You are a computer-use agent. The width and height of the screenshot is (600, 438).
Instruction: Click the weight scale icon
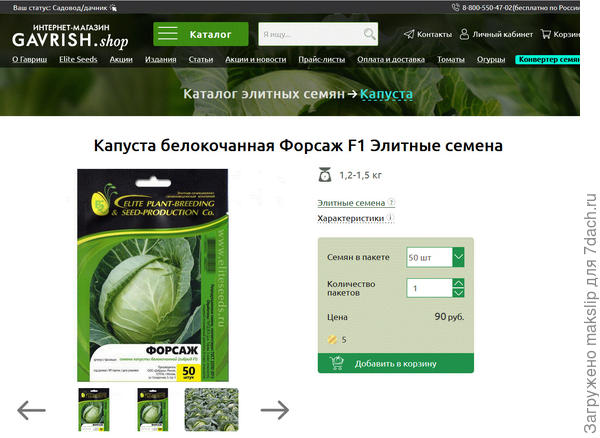[x=324, y=176]
